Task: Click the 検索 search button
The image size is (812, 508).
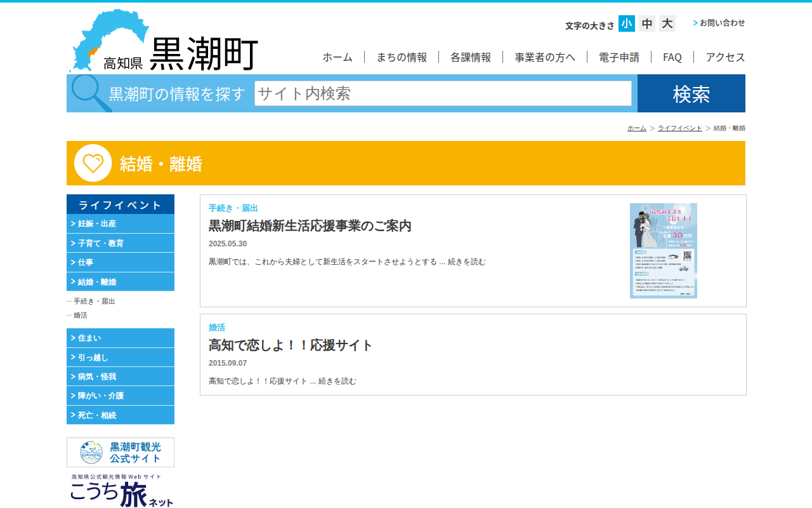Action: 691,93
